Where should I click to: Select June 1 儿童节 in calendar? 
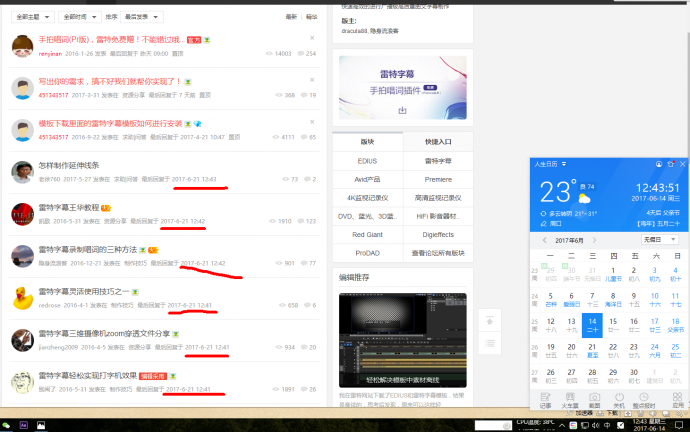coord(613,274)
